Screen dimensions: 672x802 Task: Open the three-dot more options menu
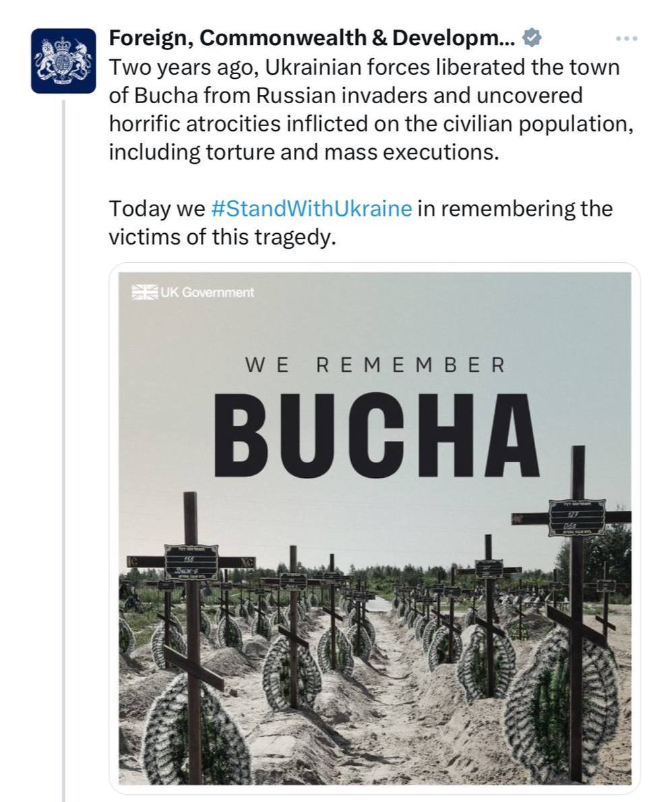pyautogui.click(x=626, y=39)
